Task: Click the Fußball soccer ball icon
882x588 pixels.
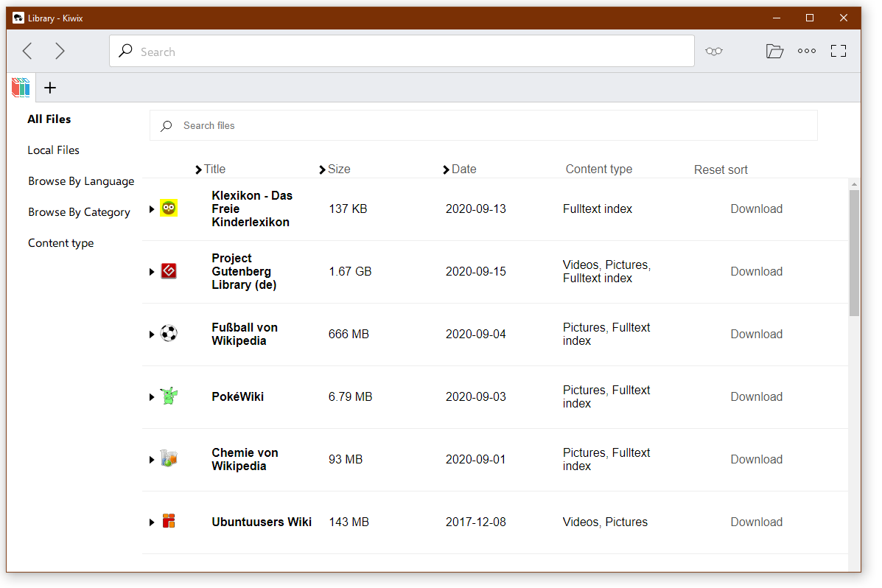Action: (x=169, y=334)
